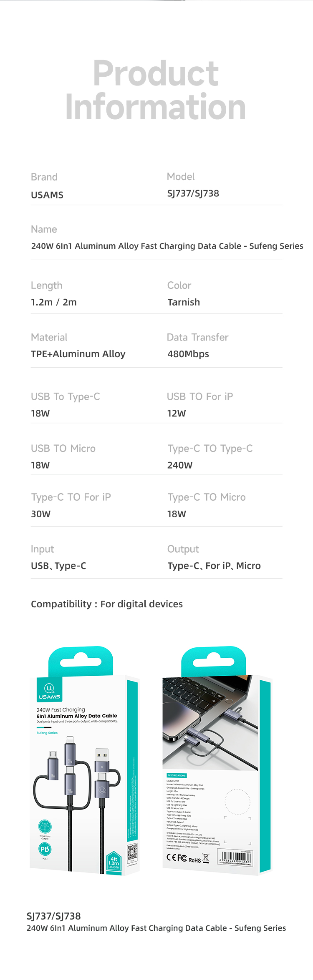Click Compatibility: For digital devices text

point(107,604)
